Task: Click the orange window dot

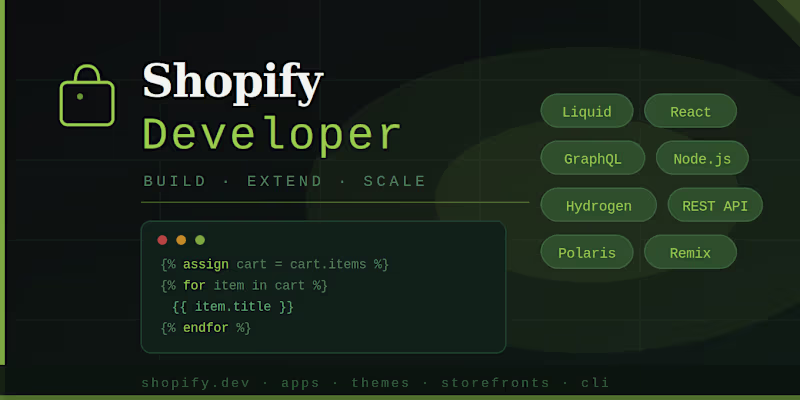Action: coord(181,240)
